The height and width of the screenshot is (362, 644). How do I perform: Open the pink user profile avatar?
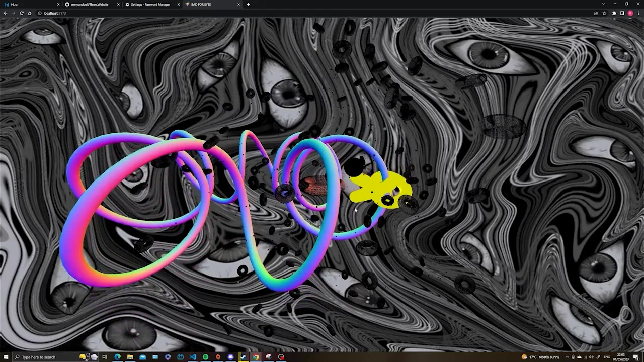point(630,13)
